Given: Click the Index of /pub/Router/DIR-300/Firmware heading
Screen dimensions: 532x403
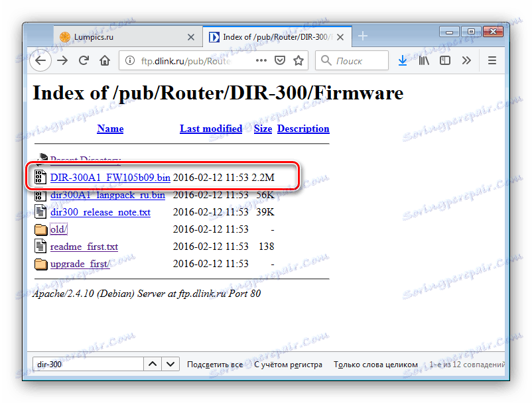Looking at the screenshot, I should point(218,93).
